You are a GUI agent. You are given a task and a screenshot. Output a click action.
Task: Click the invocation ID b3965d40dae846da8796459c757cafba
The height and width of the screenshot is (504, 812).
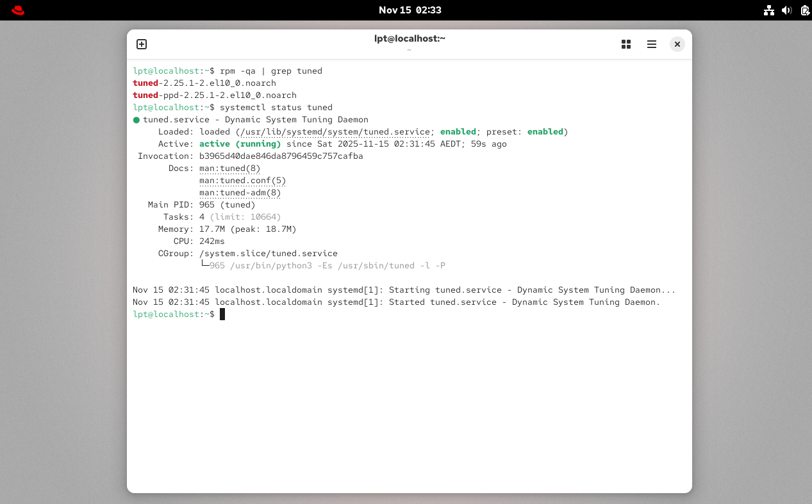pyautogui.click(x=281, y=156)
